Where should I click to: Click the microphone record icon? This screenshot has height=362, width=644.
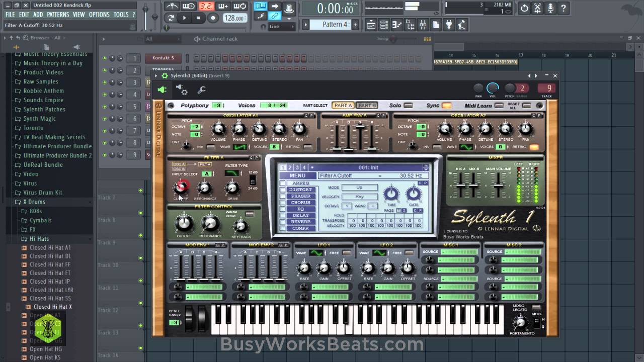[x=551, y=8]
